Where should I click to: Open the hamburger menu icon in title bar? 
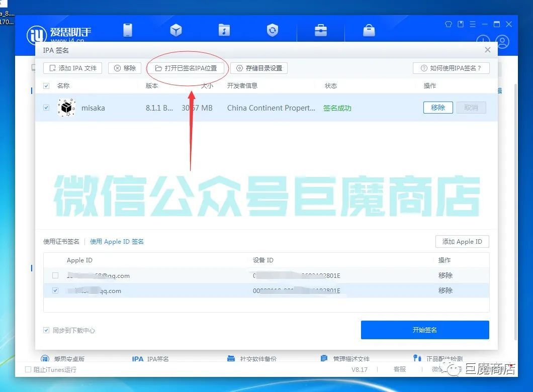473,24
